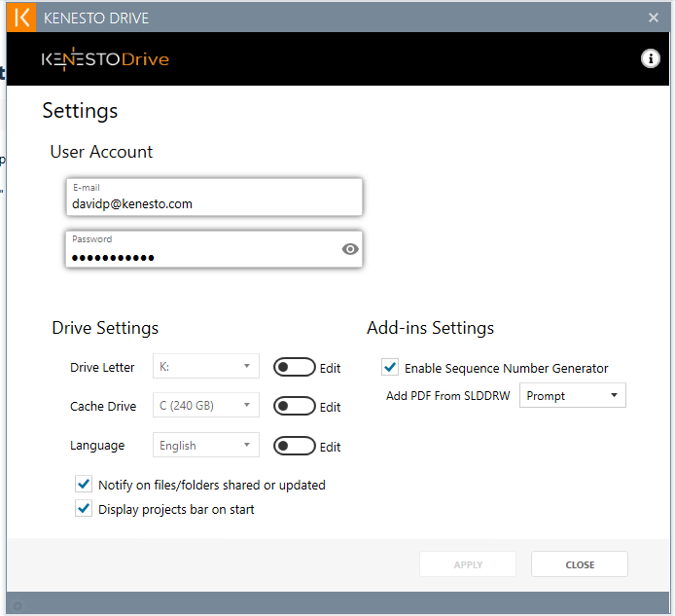Open the Cache Drive C (240 GB) dropdown
The image size is (675, 616).
click(206, 405)
